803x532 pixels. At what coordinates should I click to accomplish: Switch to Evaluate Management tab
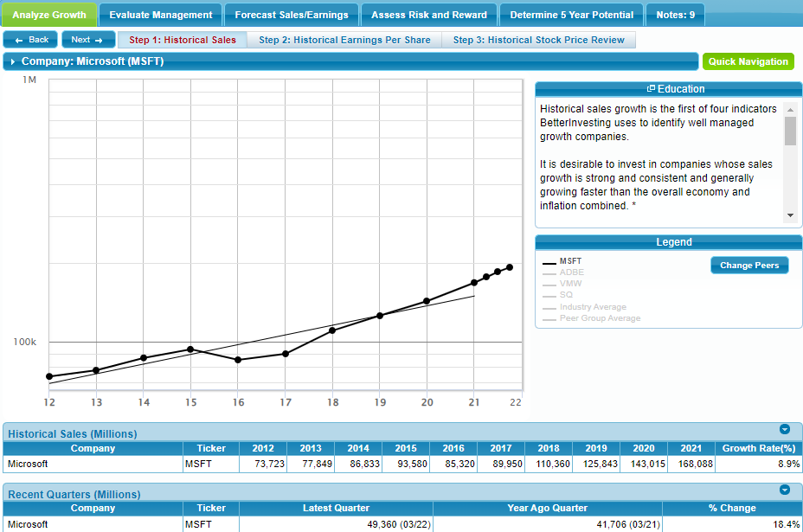pos(160,15)
